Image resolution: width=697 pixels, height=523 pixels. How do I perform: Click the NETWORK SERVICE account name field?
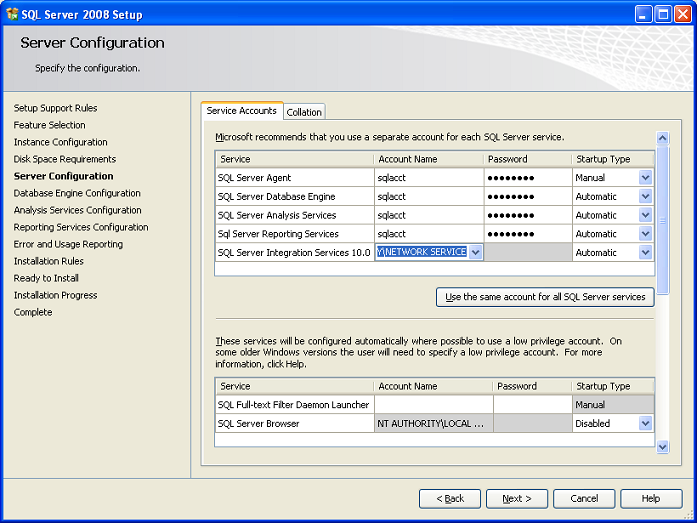[x=422, y=252]
